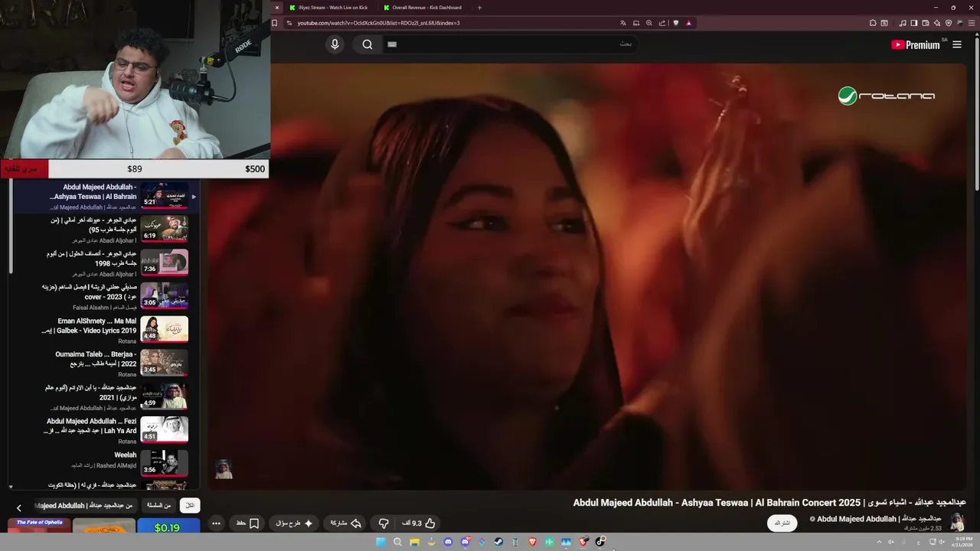This screenshot has width=980, height=551.
Task: Open the Brave wallet icon
Action: click(x=926, y=23)
